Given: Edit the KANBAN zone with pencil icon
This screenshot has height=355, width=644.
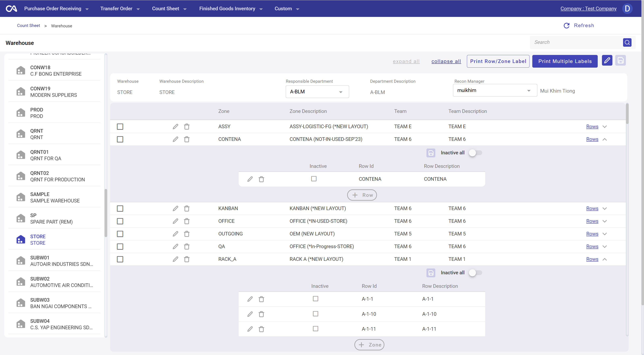Looking at the screenshot, I should [x=175, y=208].
